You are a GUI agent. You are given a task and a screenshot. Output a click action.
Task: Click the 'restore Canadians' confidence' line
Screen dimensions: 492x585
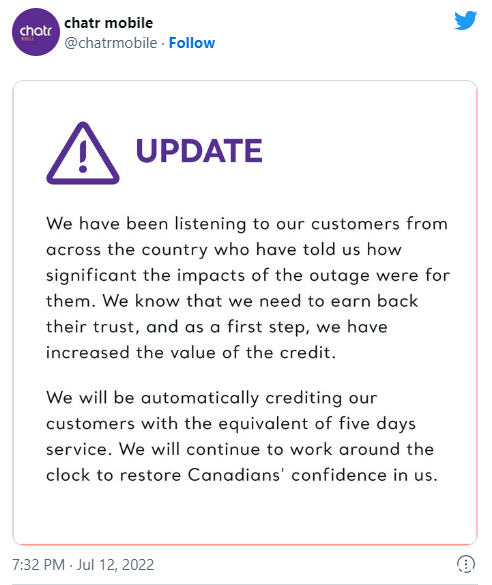pyautogui.click(x=241, y=475)
